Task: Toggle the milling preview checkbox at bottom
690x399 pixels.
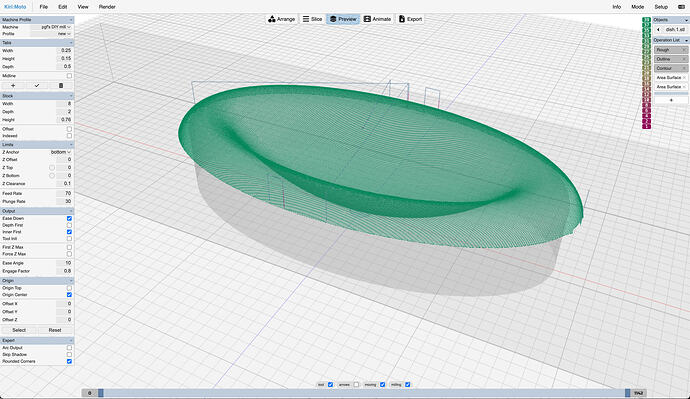Action: click(407, 384)
